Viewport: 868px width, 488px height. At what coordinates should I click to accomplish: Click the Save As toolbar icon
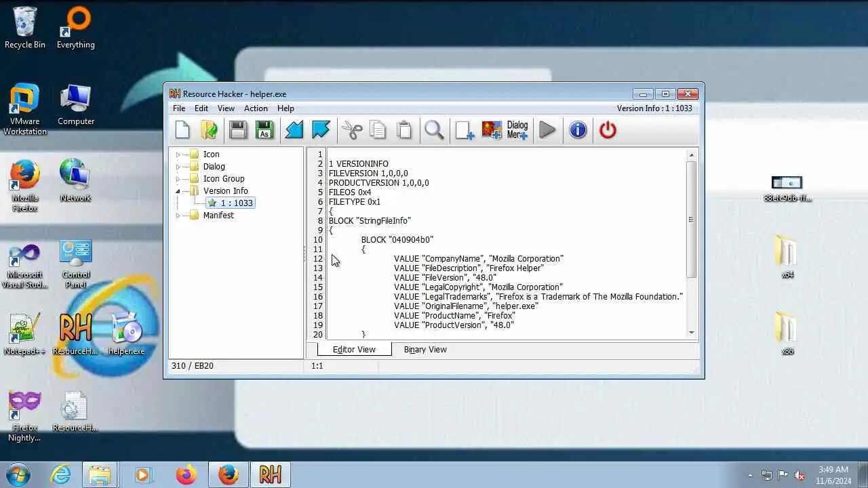click(x=264, y=130)
